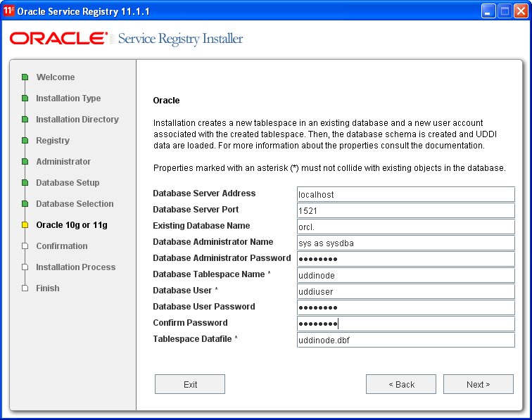This screenshot has width=532, height=420.
Task: Select the Database Selection step label
Action: point(75,203)
